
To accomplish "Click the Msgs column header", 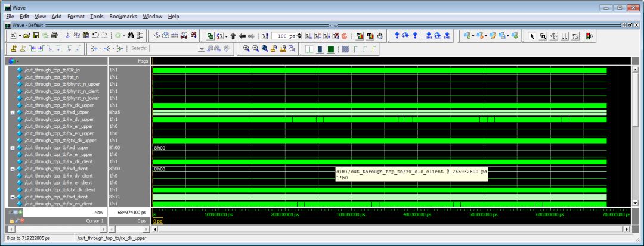I will (x=142, y=61).
